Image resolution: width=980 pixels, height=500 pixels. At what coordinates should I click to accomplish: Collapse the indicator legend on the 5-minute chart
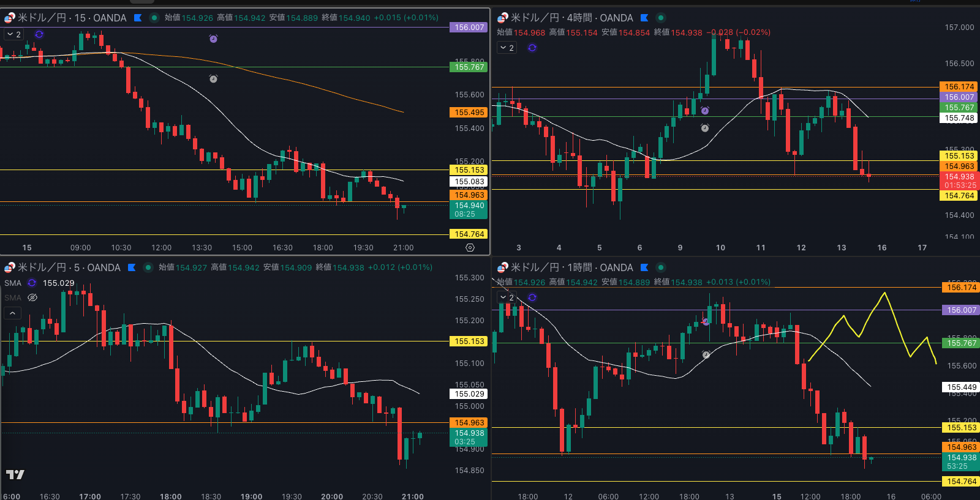[x=12, y=313]
